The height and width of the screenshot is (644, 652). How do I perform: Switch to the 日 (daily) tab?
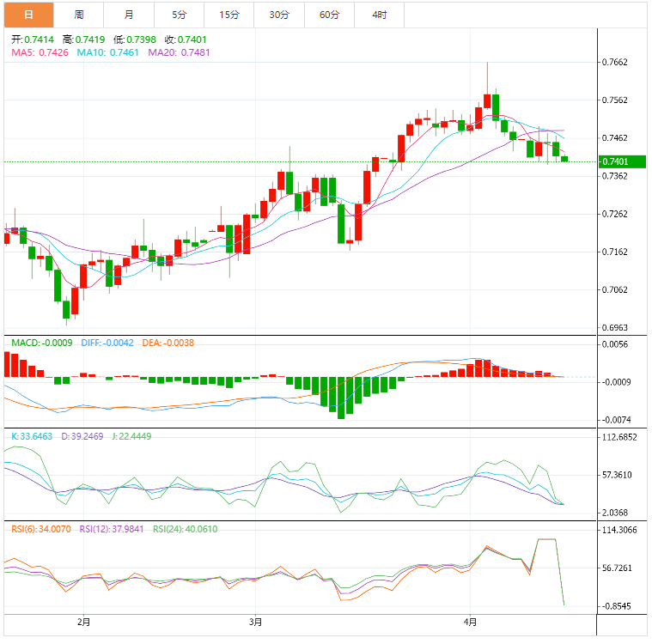(28, 15)
